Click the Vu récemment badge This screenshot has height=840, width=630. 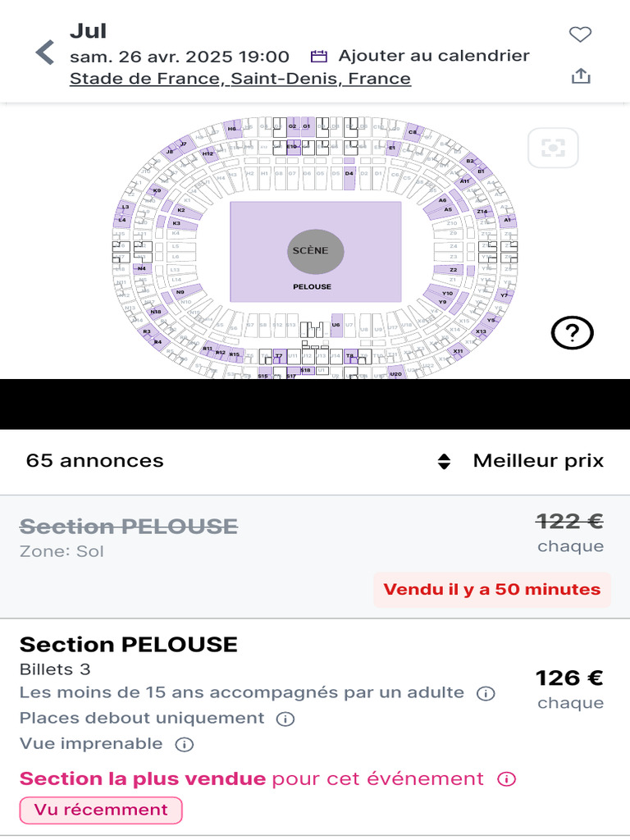pyautogui.click(x=101, y=810)
